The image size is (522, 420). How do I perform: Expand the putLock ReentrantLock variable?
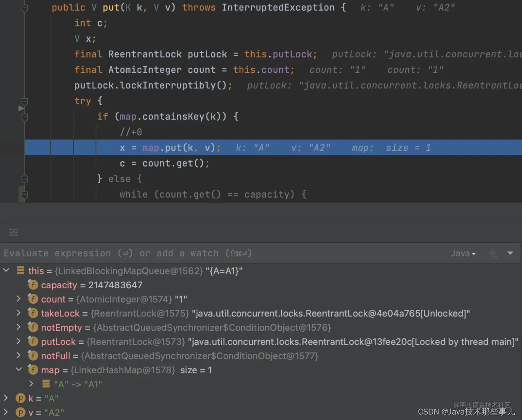[x=19, y=341]
